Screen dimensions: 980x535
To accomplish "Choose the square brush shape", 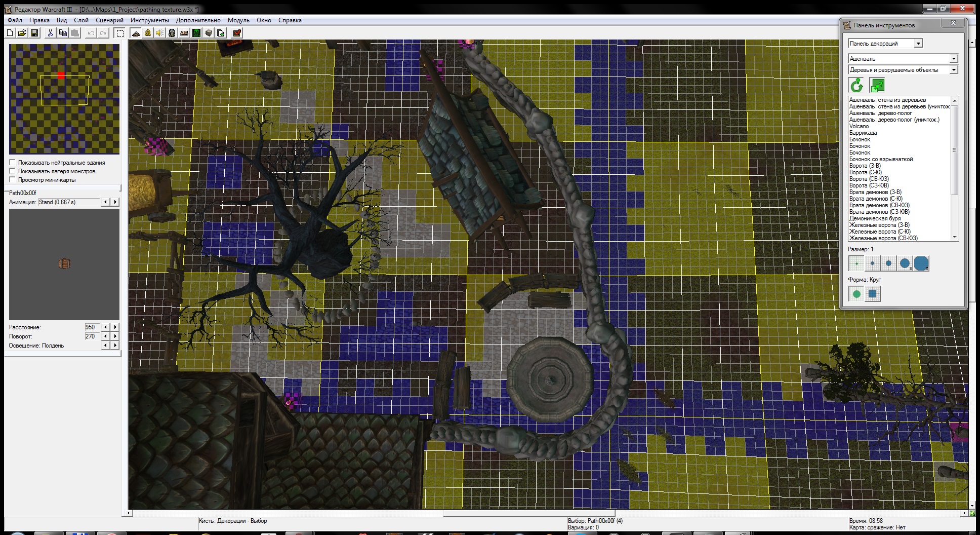I will tap(872, 294).
